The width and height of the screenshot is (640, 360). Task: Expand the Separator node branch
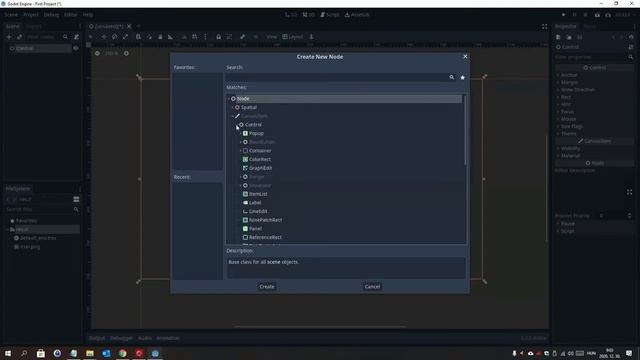click(x=241, y=185)
